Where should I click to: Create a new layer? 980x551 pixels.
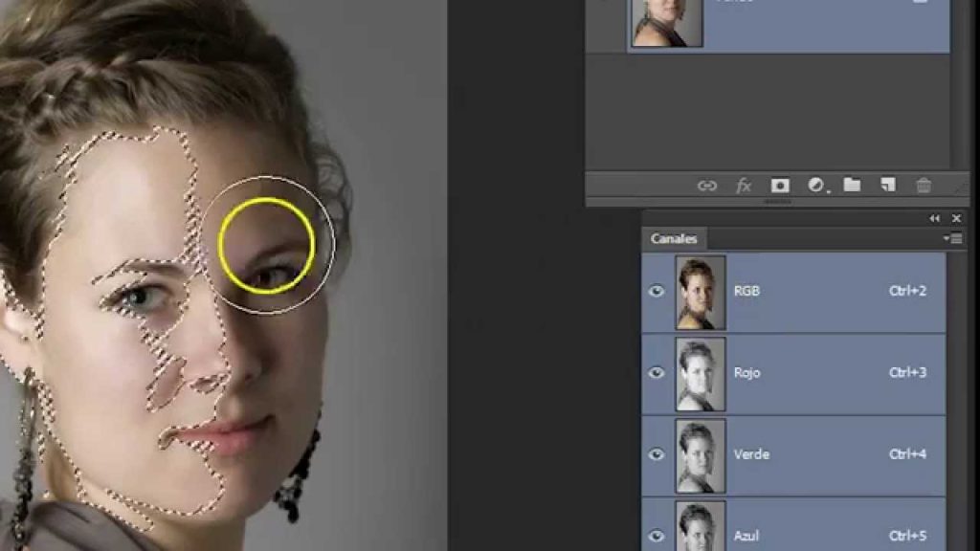[888, 186]
